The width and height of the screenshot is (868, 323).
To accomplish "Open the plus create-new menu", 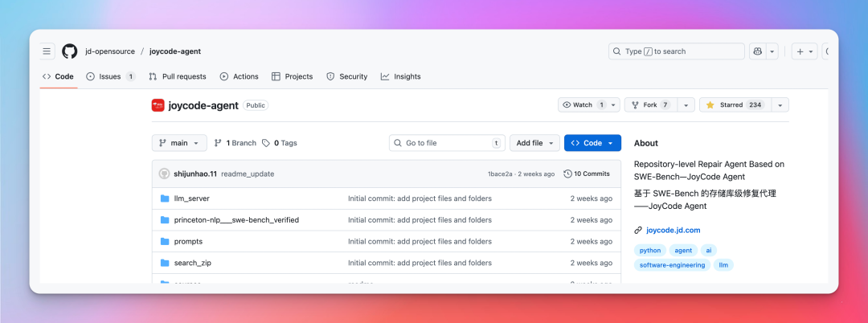I will point(805,51).
